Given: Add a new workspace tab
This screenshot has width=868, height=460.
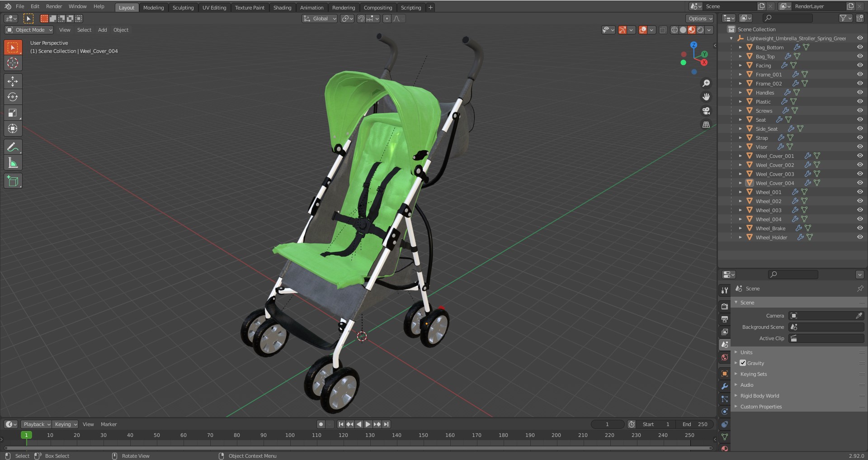Looking at the screenshot, I should 430,8.
